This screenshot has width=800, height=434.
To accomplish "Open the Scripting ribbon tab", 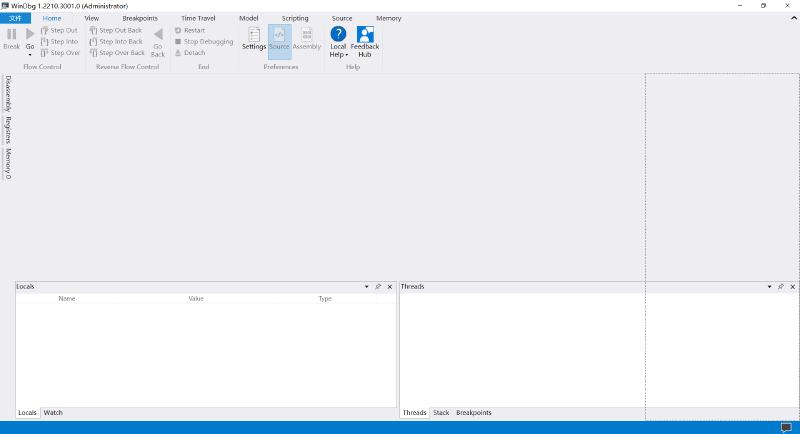I will click(295, 18).
